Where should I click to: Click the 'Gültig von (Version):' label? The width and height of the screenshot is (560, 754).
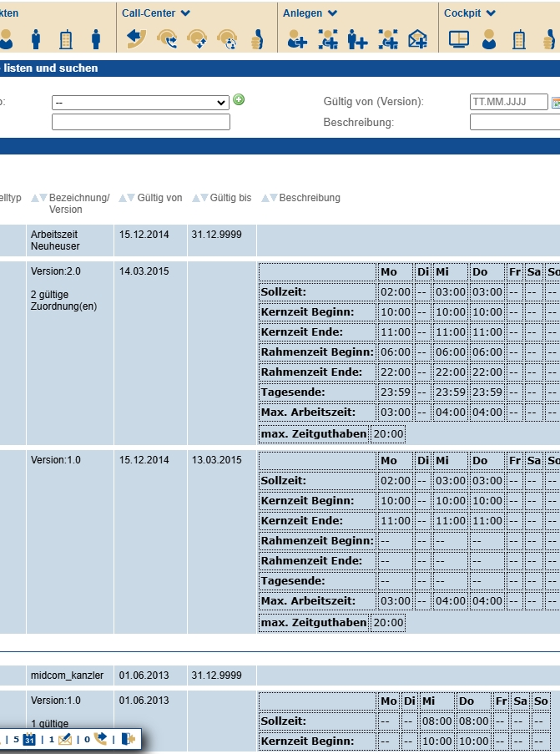pyautogui.click(x=374, y=102)
